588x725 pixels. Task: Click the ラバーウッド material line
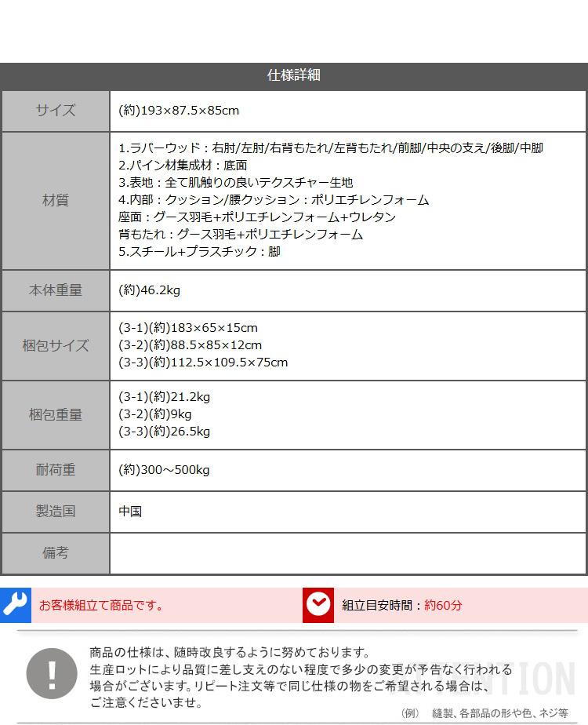[x=330, y=148]
